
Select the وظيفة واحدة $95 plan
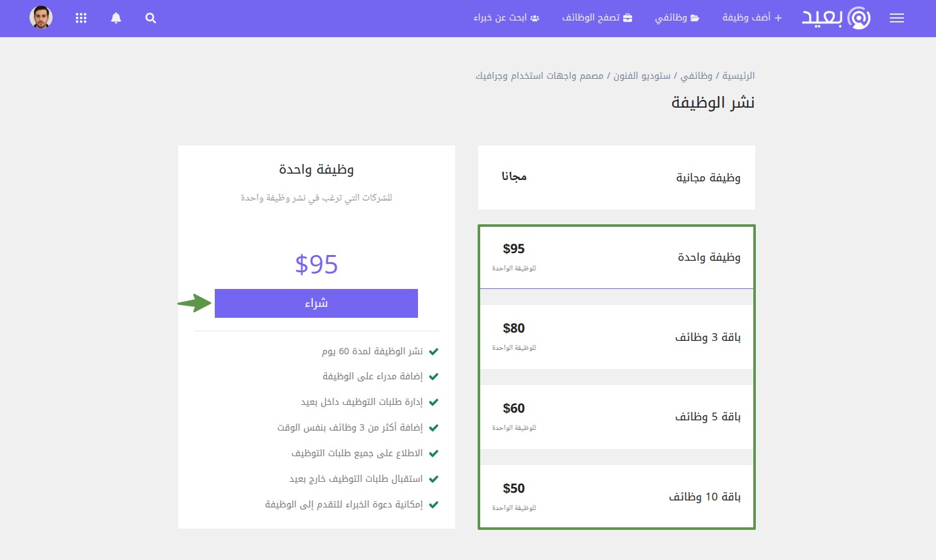[616, 257]
